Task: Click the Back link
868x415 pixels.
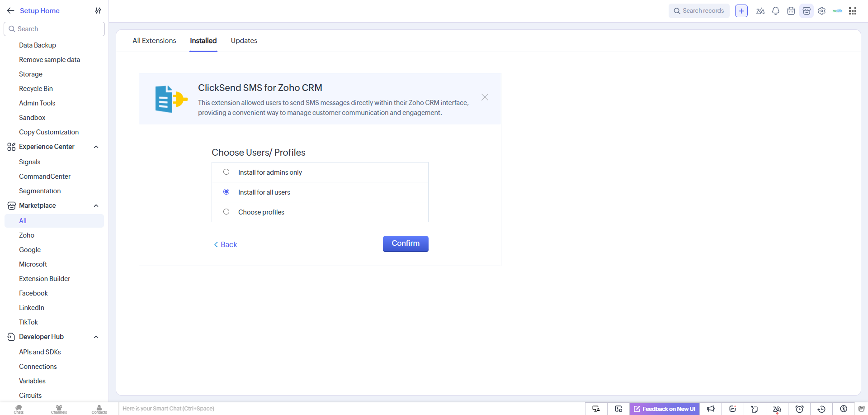Action: [x=226, y=244]
